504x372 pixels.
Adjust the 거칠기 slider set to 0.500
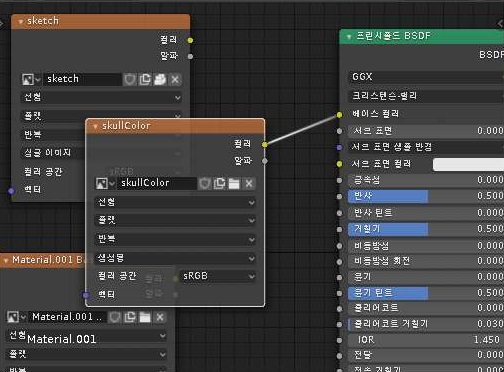pos(426,229)
